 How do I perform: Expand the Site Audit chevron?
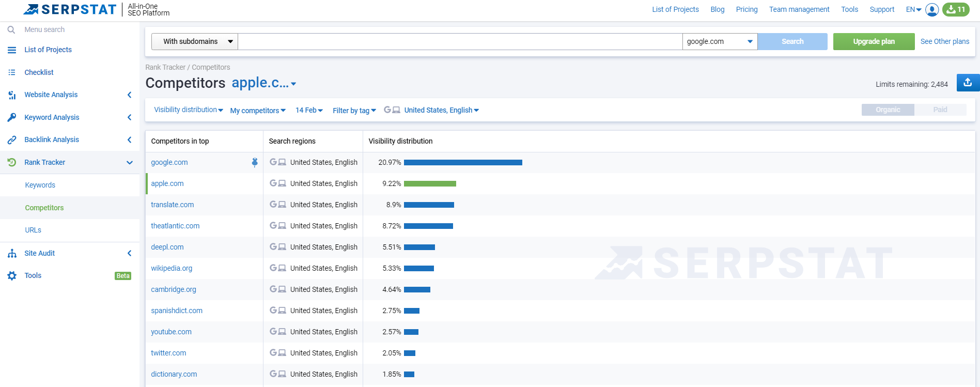point(130,253)
